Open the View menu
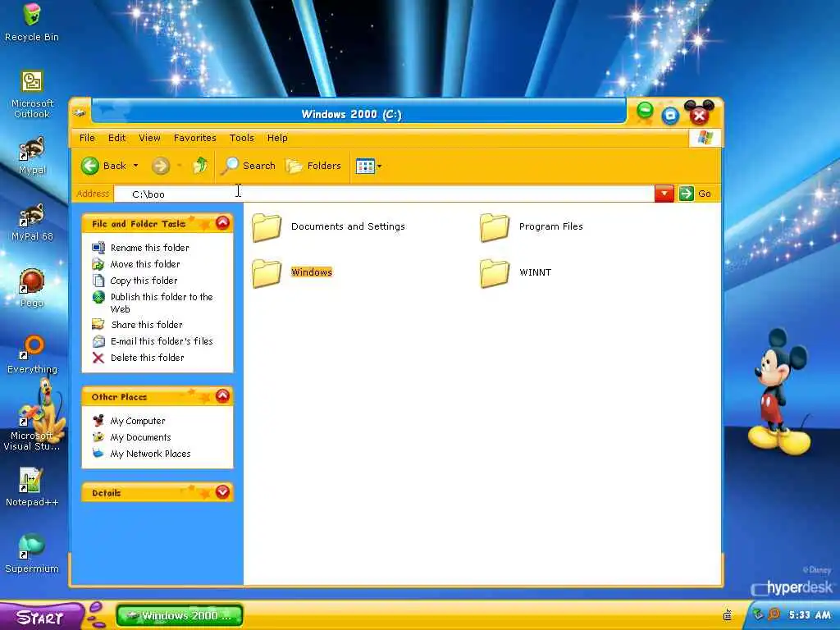This screenshot has height=630, width=840. click(x=149, y=138)
